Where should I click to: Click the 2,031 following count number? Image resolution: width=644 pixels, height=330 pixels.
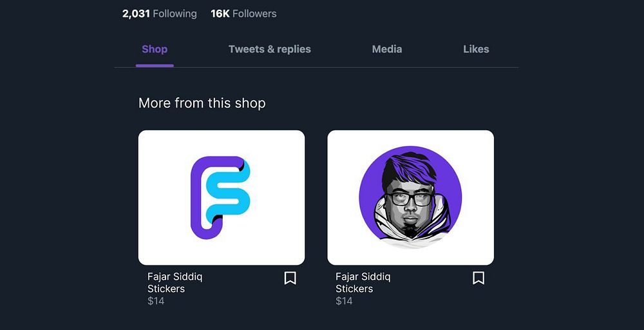[x=136, y=14]
